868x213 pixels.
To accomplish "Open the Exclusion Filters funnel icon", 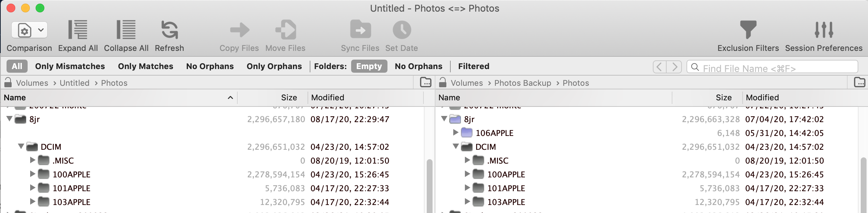I will point(748,29).
